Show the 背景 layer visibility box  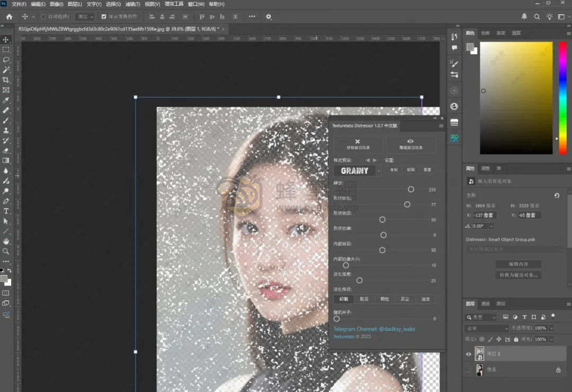[468, 370]
